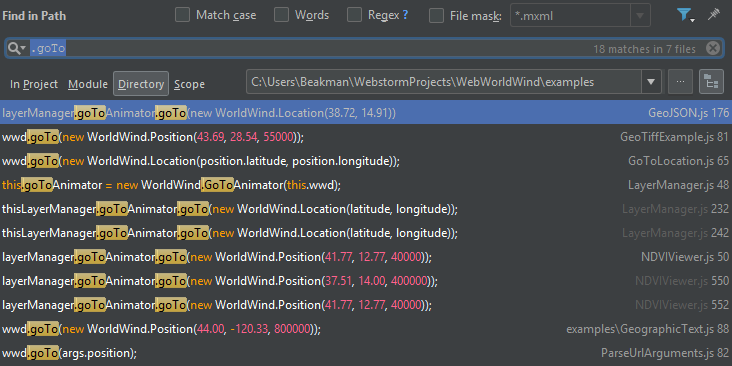Toggle directory tree recursive search icon
The width and height of the screenshot is (732, 366).
[711, 82]
